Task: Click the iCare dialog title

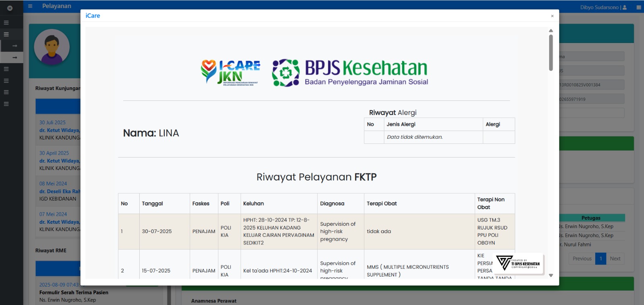Action: coord(93,16)
